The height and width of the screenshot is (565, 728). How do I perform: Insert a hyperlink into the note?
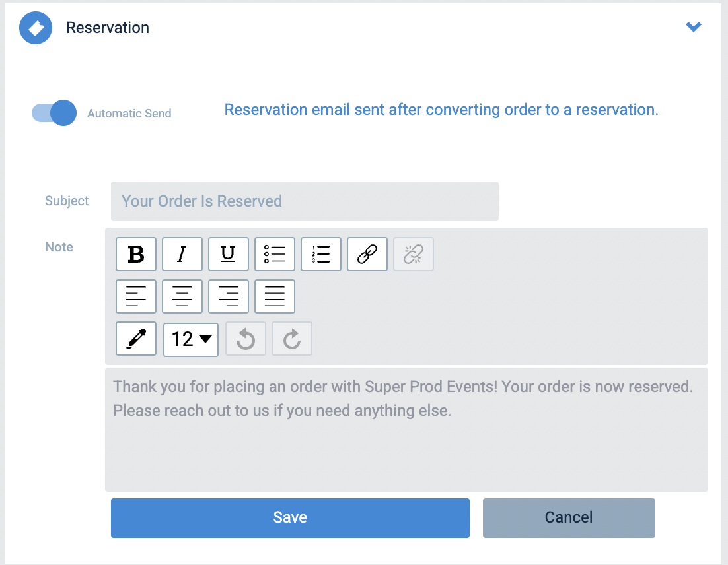pos(367,253)
